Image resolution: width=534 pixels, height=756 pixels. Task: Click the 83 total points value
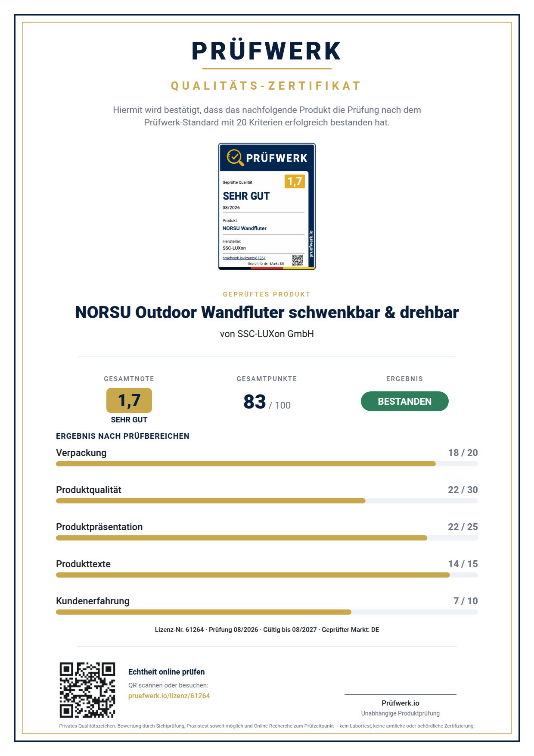coord(255,402)
